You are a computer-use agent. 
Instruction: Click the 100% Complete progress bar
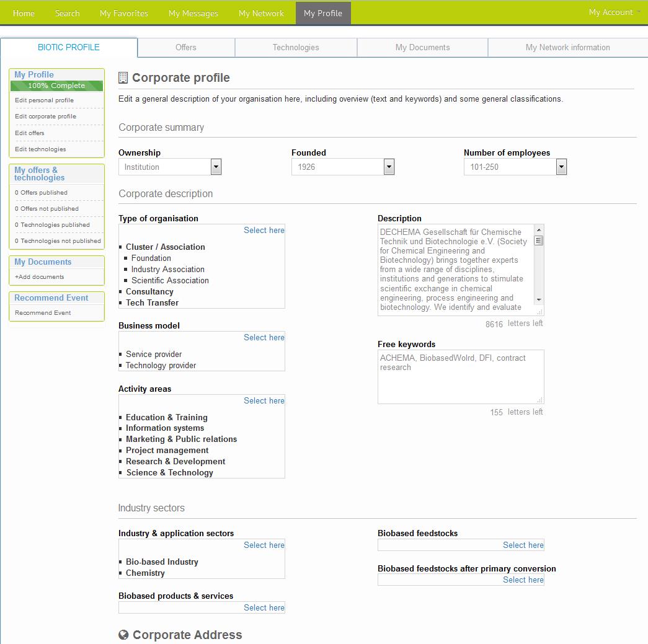tap(56, 86)
